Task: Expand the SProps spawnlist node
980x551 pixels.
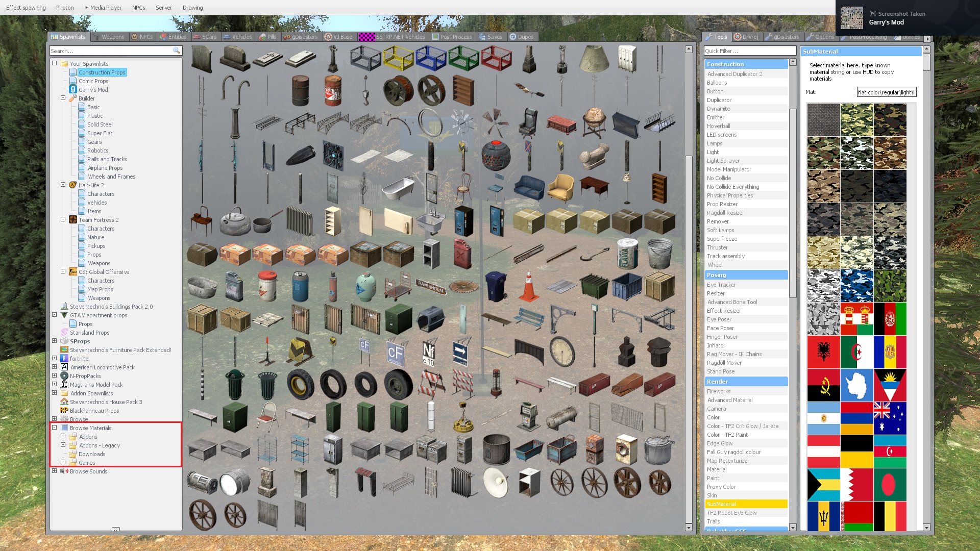Action: click(55, 341)
